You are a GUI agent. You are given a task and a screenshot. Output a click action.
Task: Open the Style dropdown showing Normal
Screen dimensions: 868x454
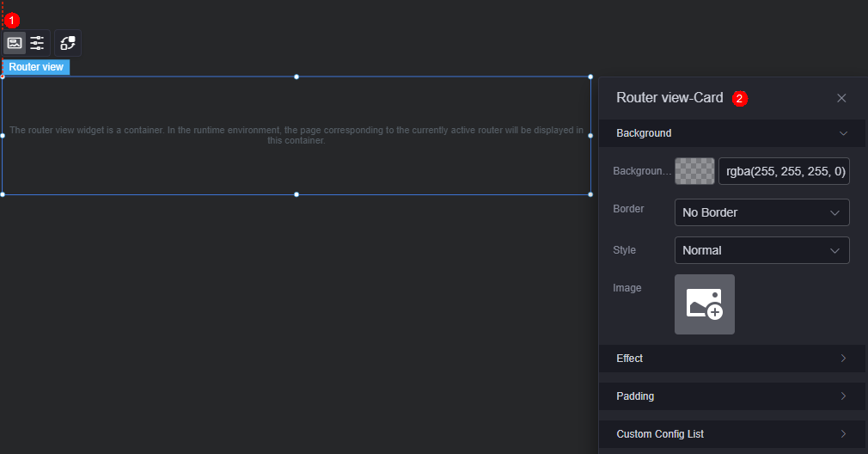click(761, 250)
